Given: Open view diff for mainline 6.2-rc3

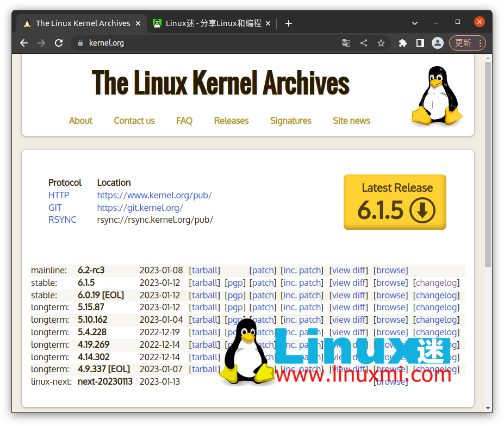Looking at the screenshot, I should coord(349,271).
